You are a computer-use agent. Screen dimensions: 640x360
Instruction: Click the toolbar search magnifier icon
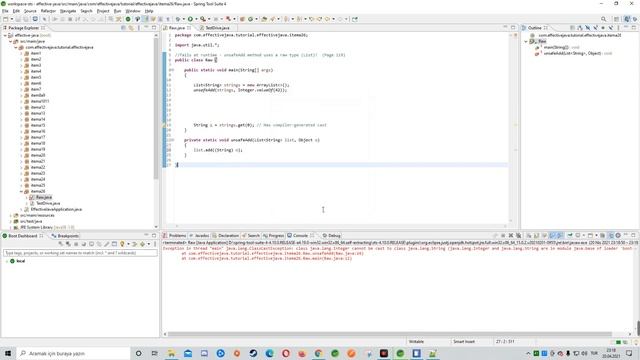603,19
